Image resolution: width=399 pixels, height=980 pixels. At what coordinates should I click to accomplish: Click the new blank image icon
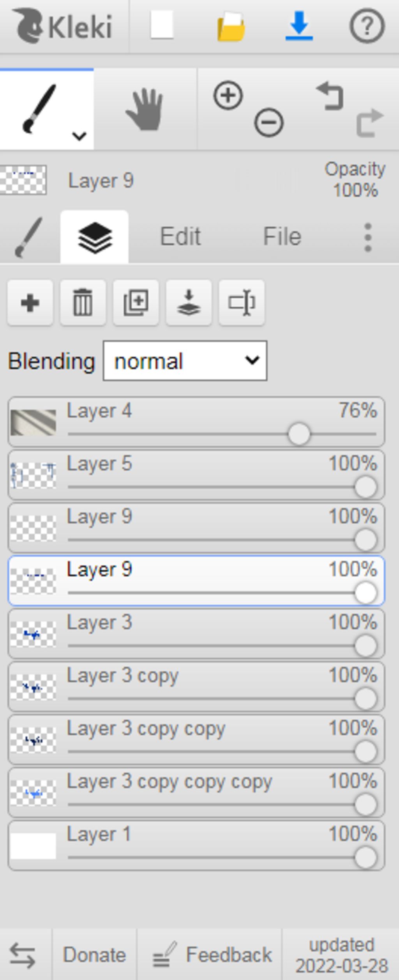click(162, 26)
